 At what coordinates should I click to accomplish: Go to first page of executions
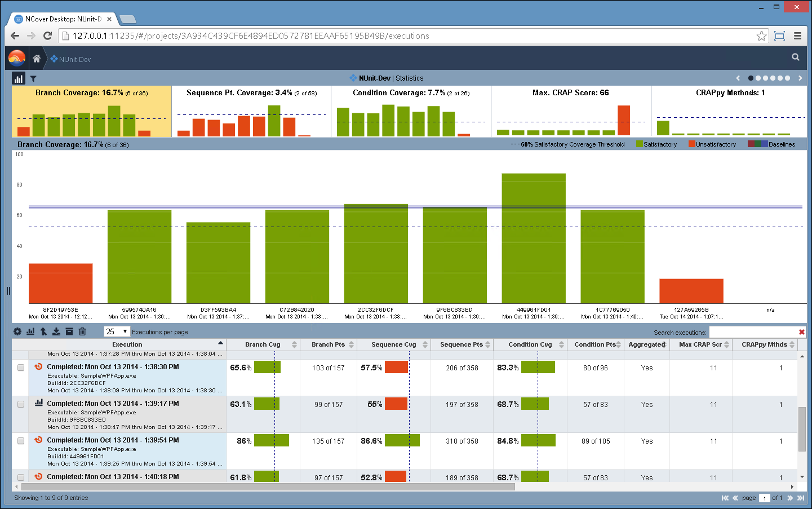point(725,498)
